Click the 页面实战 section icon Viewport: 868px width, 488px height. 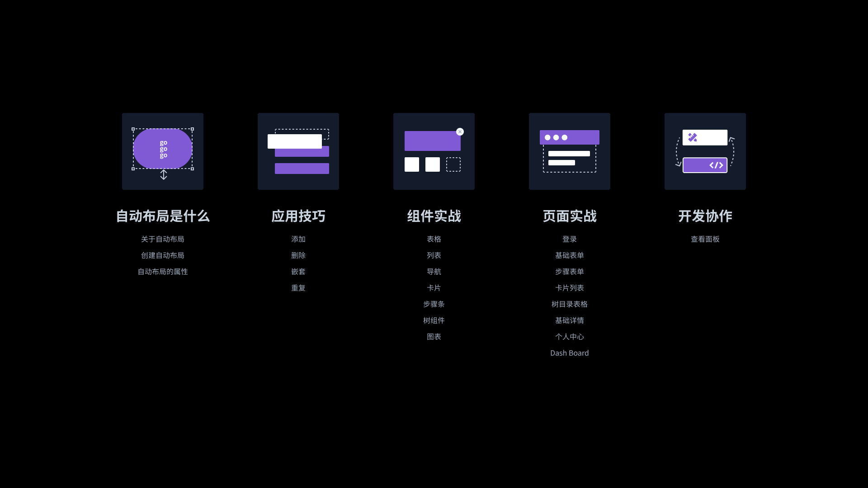tap(569, 151)
